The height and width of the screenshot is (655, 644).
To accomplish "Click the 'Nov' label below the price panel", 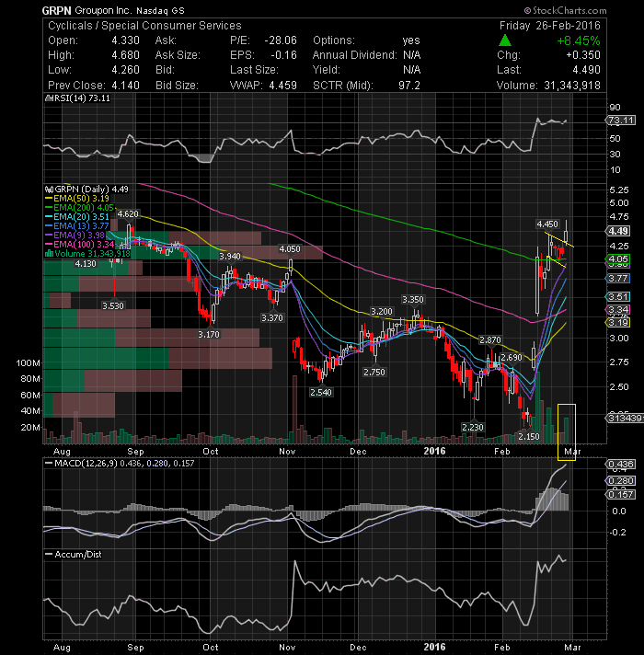I will (x=287, y=452).
